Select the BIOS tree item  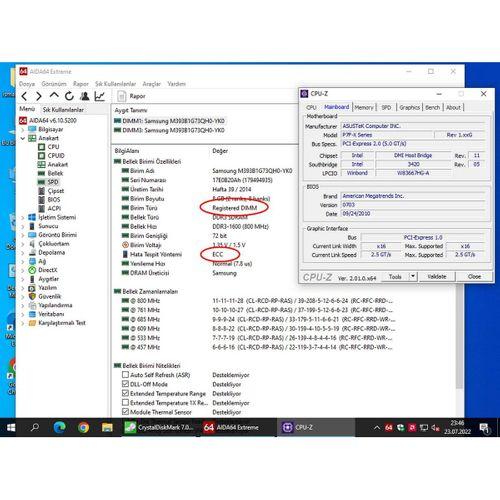pos(54,200)
